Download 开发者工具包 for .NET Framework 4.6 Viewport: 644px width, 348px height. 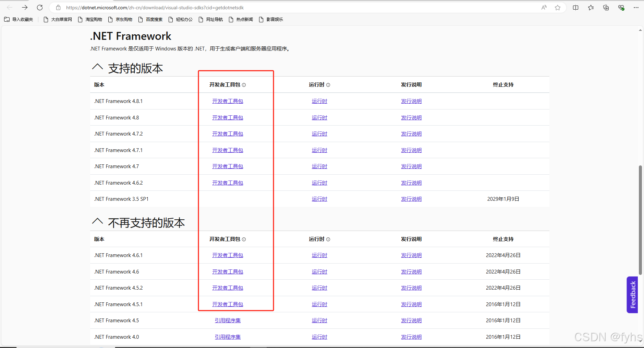(228, 272)
